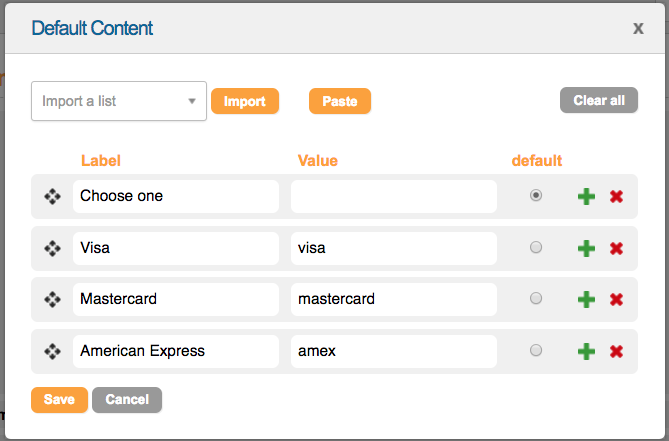Add a row after Choose one
The height and width of the screenshot is (441, 669).
pyautogui.click(x=587, y=197)
